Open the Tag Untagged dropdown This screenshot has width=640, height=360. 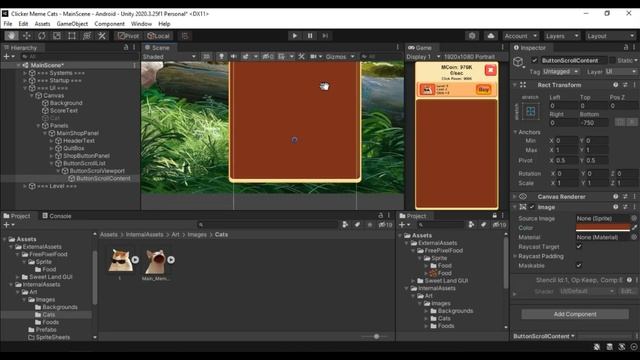[560, 71]
